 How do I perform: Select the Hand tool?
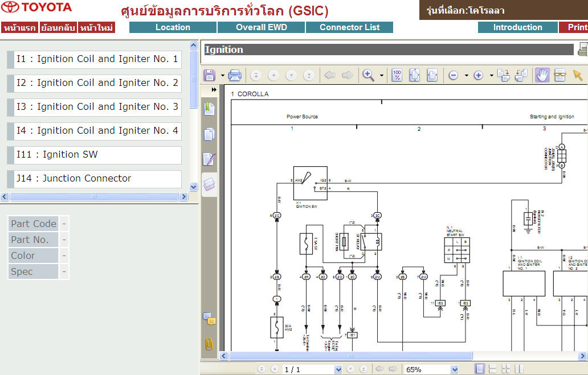[x=542, y=75]
